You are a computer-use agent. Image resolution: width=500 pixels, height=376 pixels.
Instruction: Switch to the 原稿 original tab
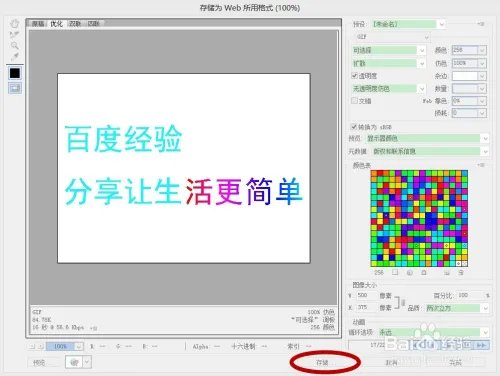[x=38, y=24]
